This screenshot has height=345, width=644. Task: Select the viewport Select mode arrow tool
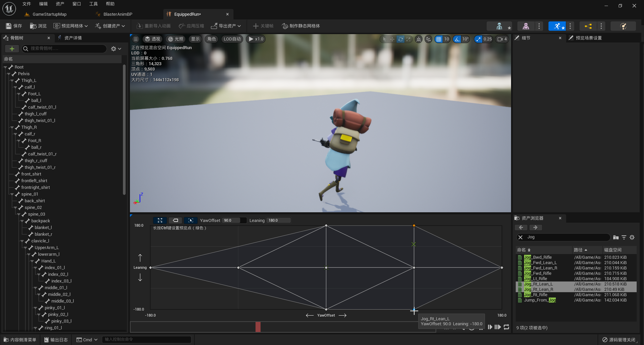pyautogui.click(x=384, y=39)
